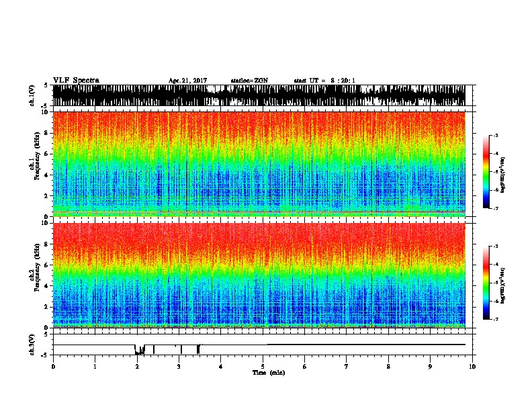
Task: Click the color scale bar beside ch.2 spectrogram
Action: 486,283
